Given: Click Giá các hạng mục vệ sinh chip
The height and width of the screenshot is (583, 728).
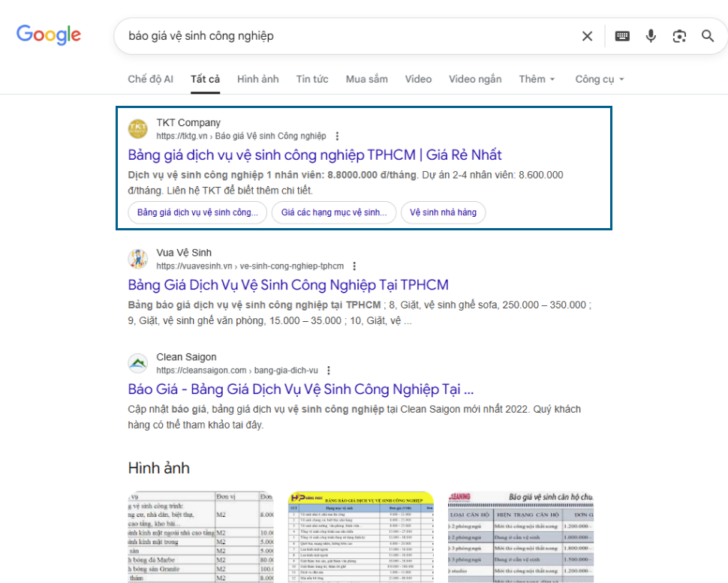Looking at the screenshot, I should (x=333, y=212).
